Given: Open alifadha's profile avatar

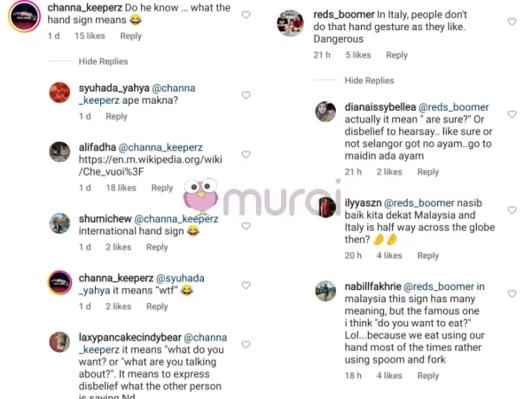Looking at the screenshot, I should tap(59, 152).
